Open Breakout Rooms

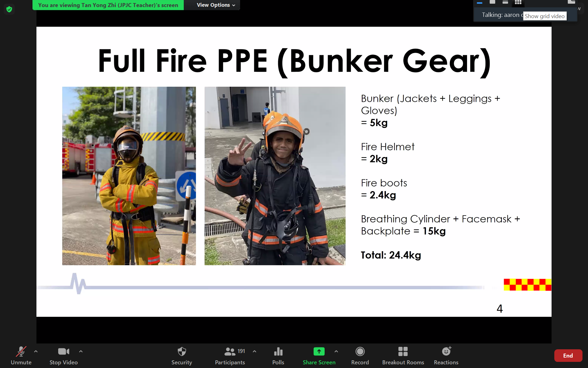tap(403, 355)
